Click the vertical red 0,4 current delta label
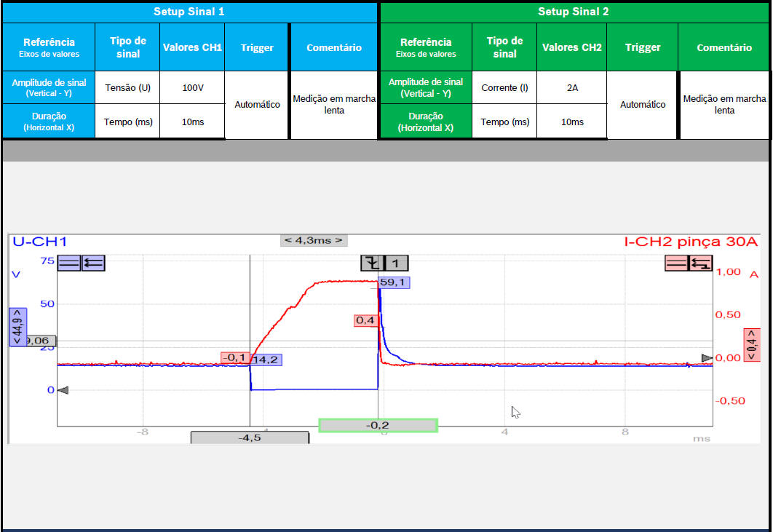The image size is (773, 532). [x=751, y=345]
